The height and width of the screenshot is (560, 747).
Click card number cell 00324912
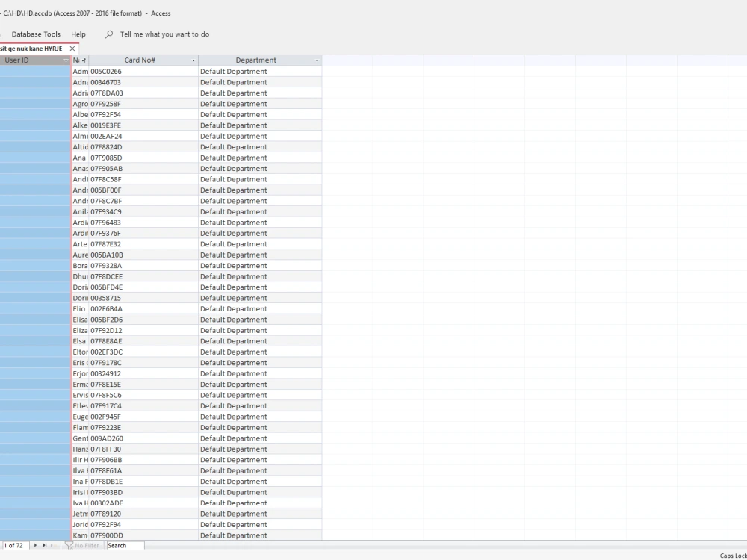click(x=143, y=374)
